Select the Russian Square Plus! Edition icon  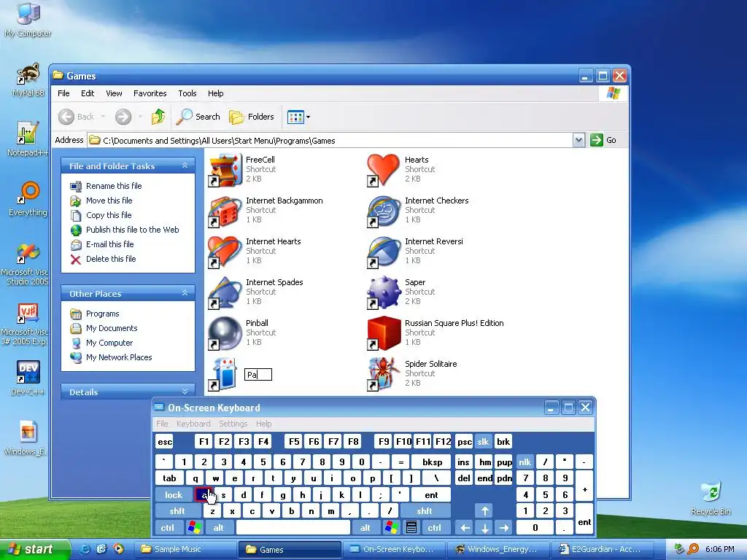click(384, 333)
